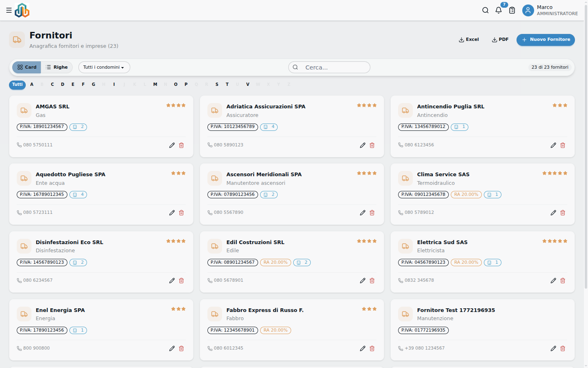Image resolution: width=588 pixels, height=368 pixels.
Task: Filter suppliers by letter G
Action: click(94, 85)
